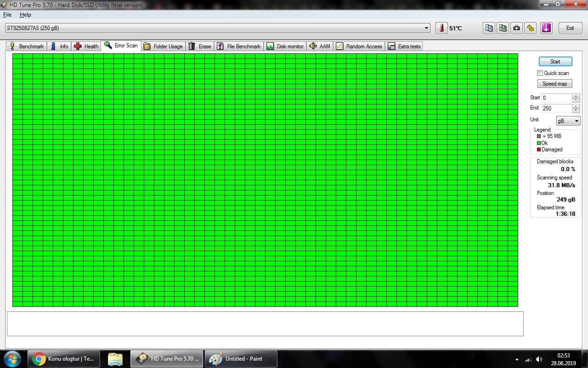Open the options icon in the toolbar
588x368 pixels.
tap(531, 28)
